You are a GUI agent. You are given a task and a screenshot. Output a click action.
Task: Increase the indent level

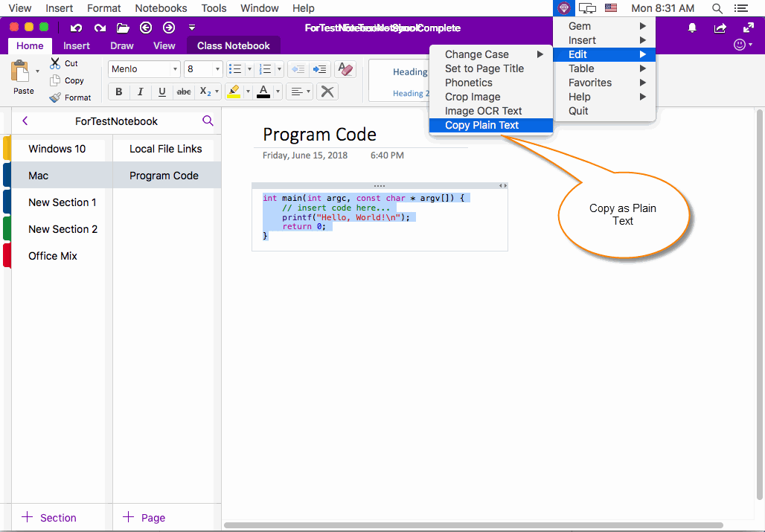[319, 69]
